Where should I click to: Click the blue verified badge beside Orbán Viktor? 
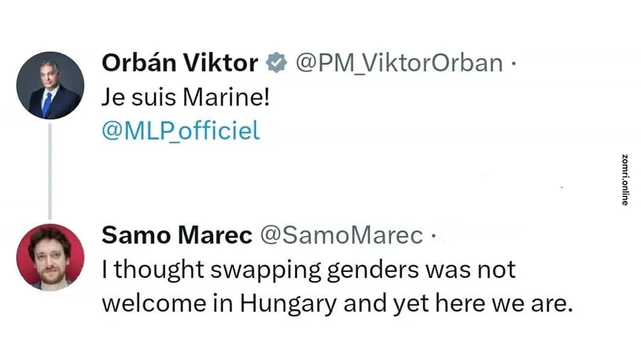[x=276, y=63]
